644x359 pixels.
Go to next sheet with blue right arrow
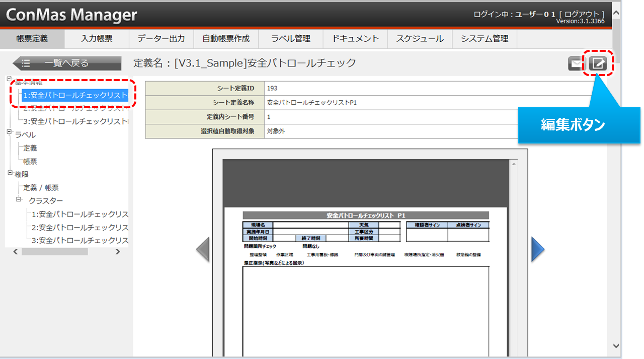click(x=538, y=249)
